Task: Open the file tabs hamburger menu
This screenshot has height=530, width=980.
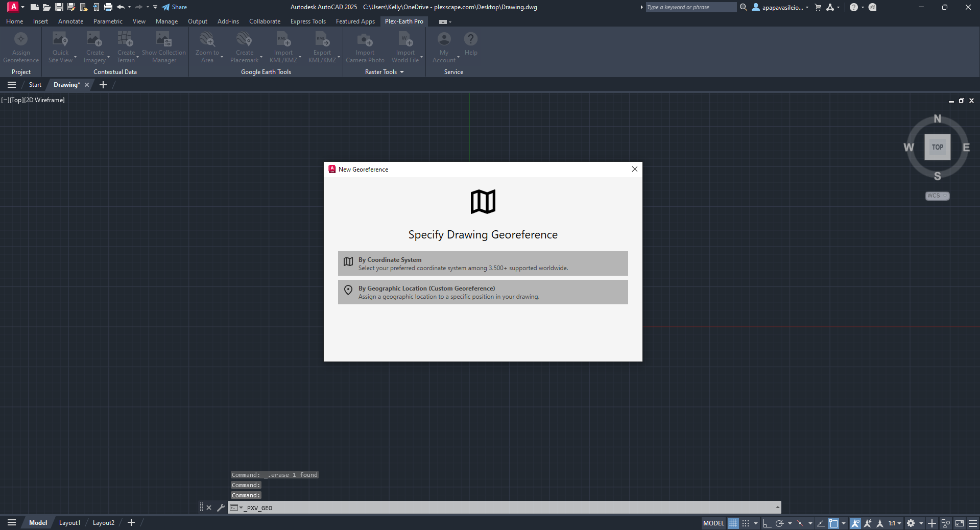Action: (12, 85)
